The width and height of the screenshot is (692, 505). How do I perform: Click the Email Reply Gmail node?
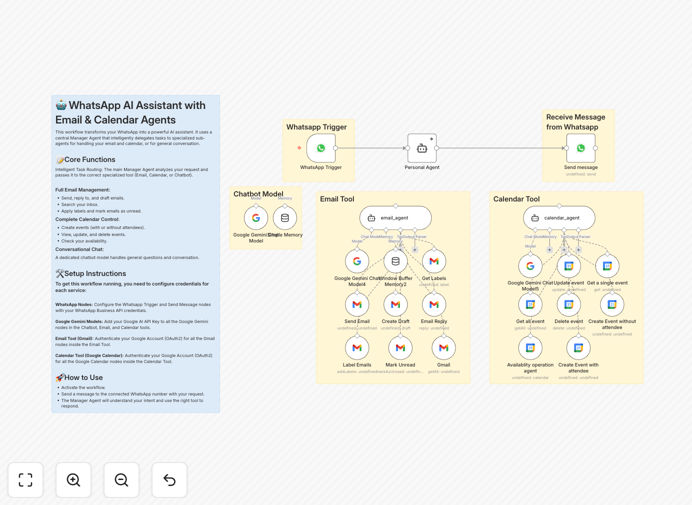click(434, 304)
